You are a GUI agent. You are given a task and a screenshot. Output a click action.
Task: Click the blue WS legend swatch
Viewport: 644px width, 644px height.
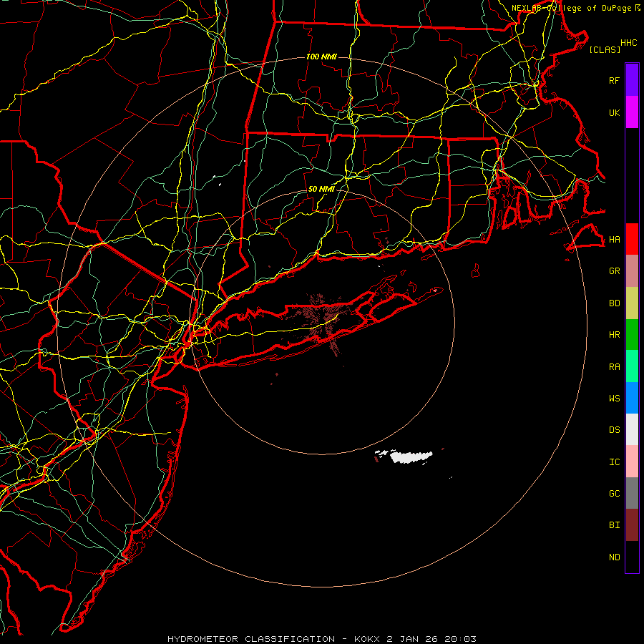(632, 398)
